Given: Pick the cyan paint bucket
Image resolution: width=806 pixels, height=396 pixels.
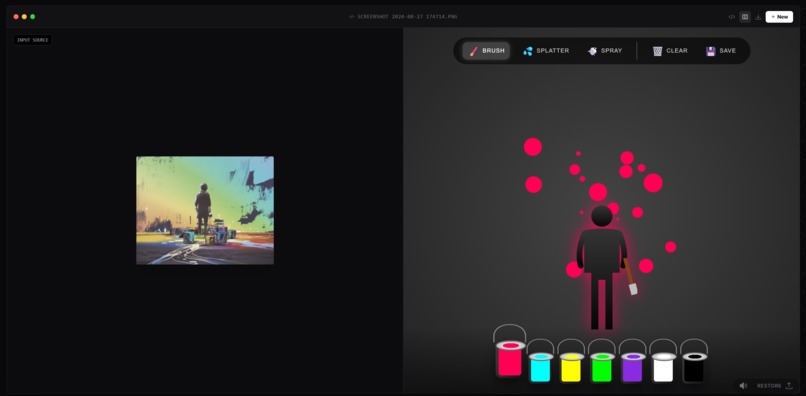Looking at the screenshot, I should [x=540, y=361].
